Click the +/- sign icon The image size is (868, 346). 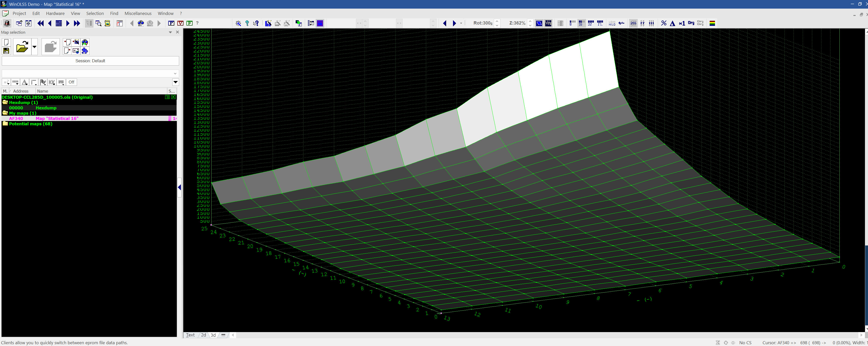(621, 23)
